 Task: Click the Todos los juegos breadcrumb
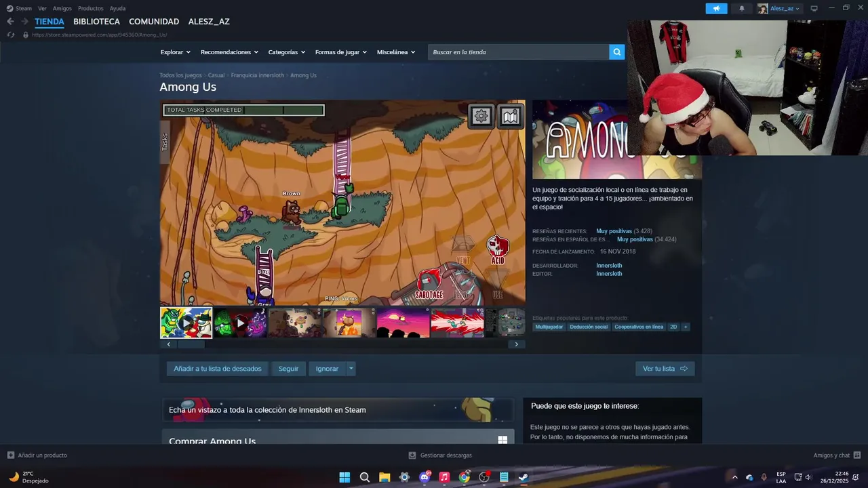180,75
